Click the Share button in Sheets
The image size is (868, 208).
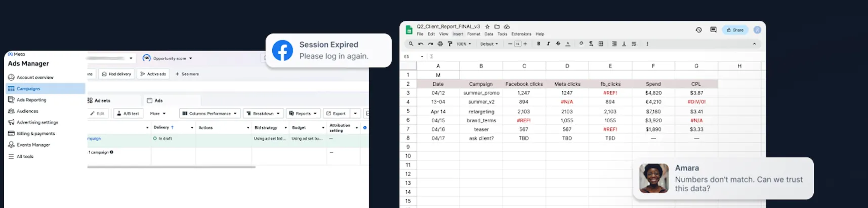(735, 30)
